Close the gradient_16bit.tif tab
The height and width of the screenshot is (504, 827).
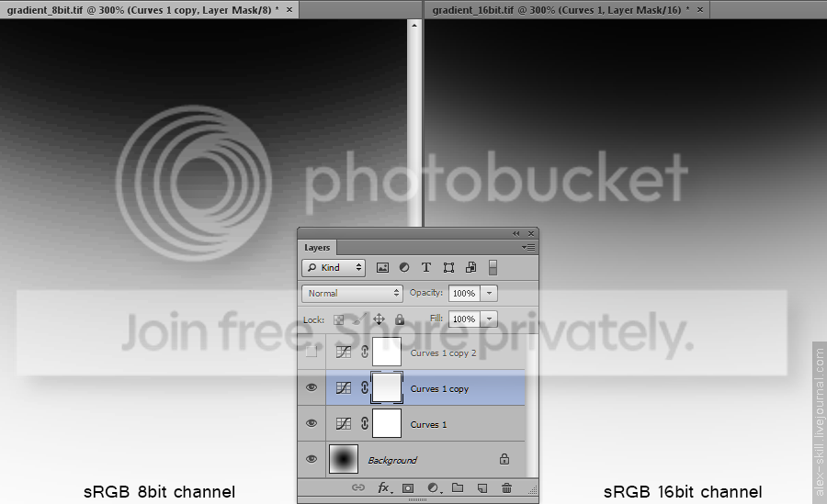pos(700,9)
